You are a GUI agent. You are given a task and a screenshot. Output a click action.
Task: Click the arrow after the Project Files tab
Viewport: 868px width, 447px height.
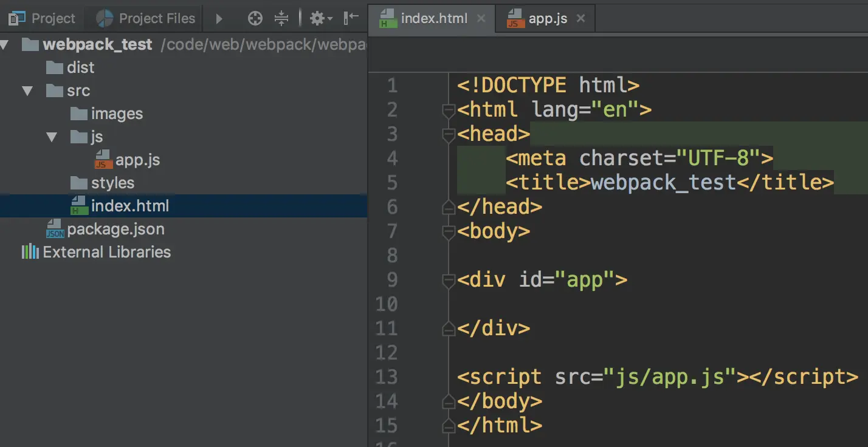[x=219, y=19]
